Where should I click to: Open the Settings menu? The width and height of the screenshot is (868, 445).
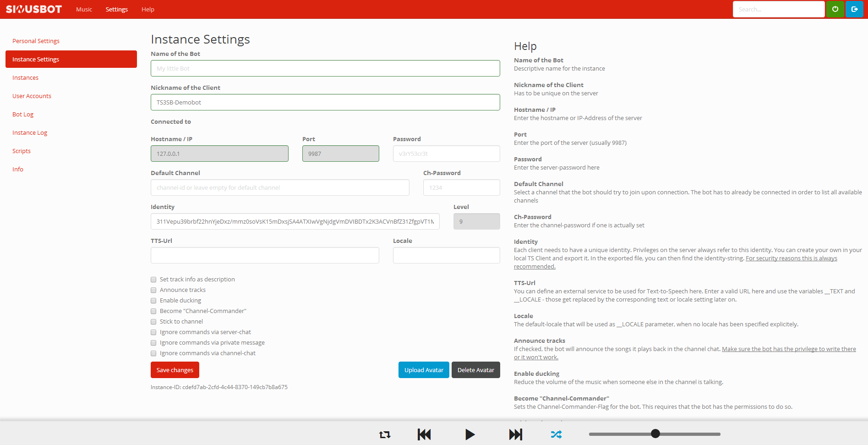(117, 9)
